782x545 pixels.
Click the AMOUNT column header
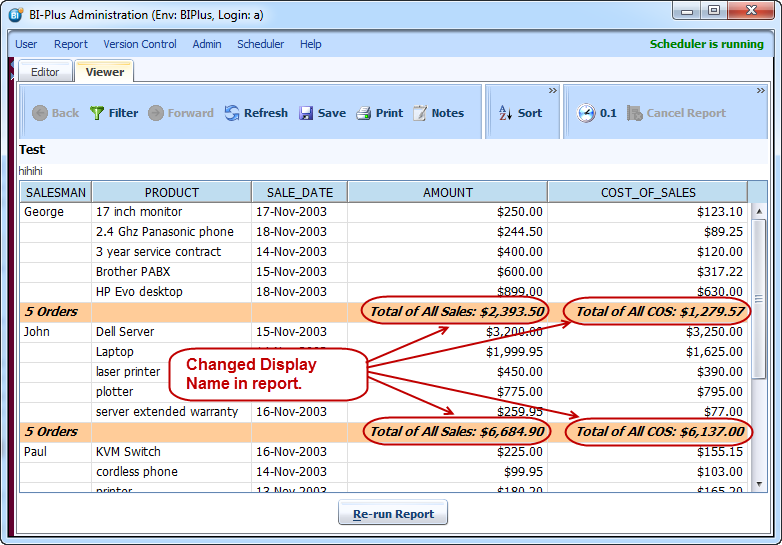click(448, 192)
